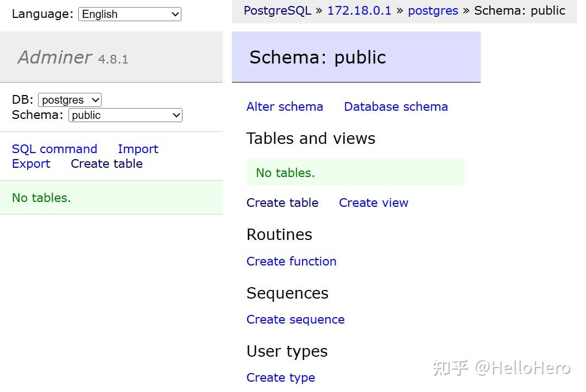This screenshot has height=392, width=586.
Task: Open the Language dropdown
Action: coord(129,14)
